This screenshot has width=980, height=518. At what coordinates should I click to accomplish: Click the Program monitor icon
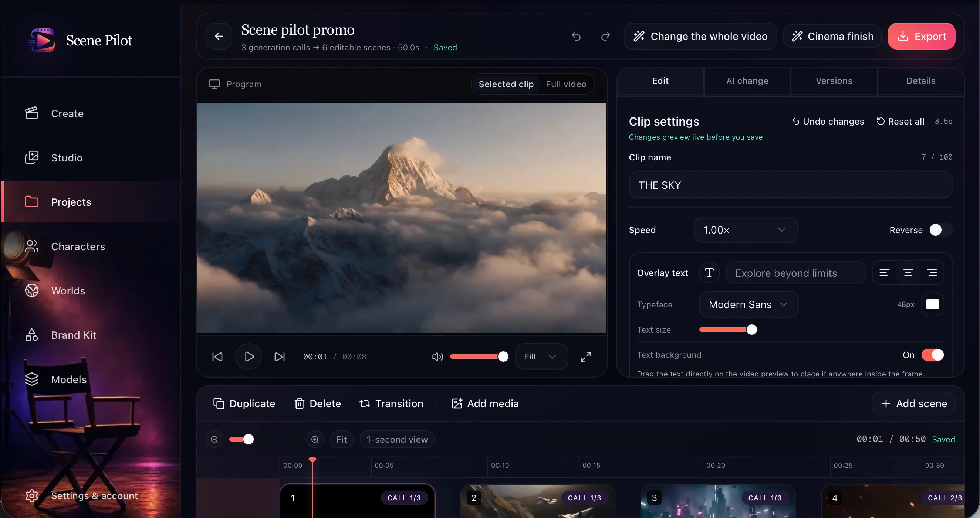pyautogui.click(x=214, y=84)
